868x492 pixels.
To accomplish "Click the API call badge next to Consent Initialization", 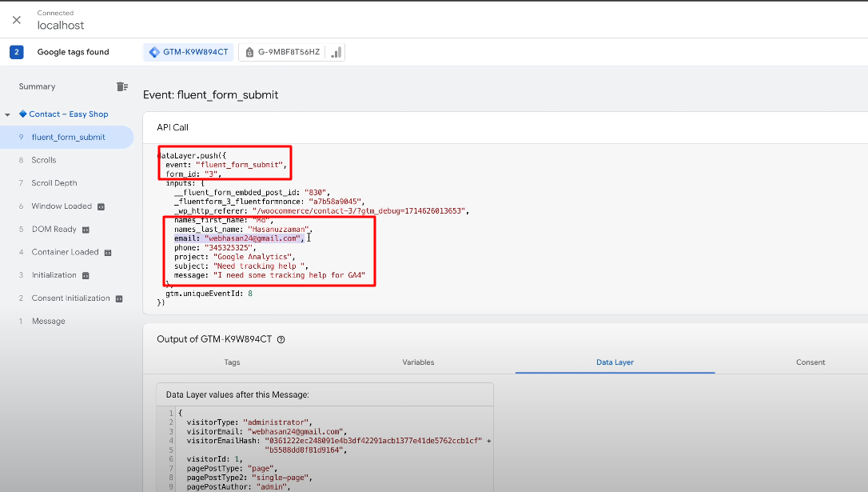I will (x=119, y=298).
